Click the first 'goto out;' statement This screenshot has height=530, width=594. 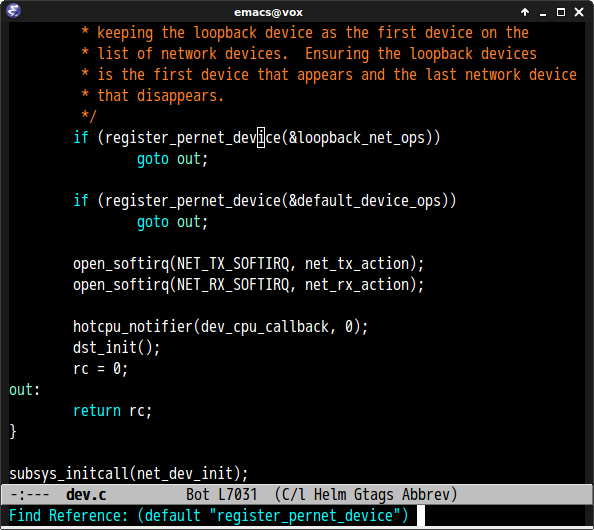click(172, 159)
